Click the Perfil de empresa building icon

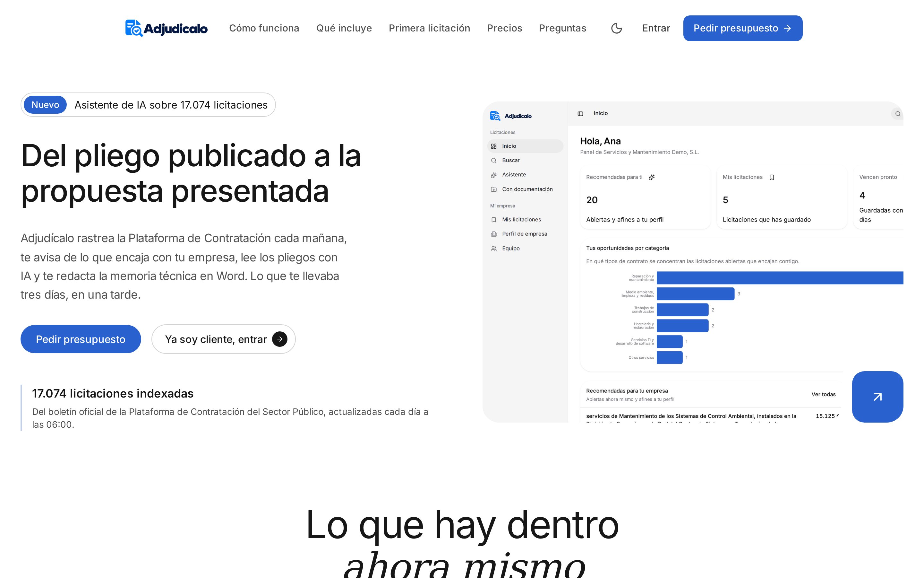tap(494, 234)
